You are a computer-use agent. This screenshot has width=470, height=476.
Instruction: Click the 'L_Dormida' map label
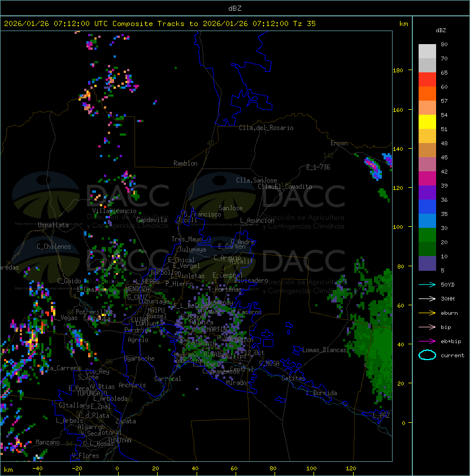pos(321,393)
